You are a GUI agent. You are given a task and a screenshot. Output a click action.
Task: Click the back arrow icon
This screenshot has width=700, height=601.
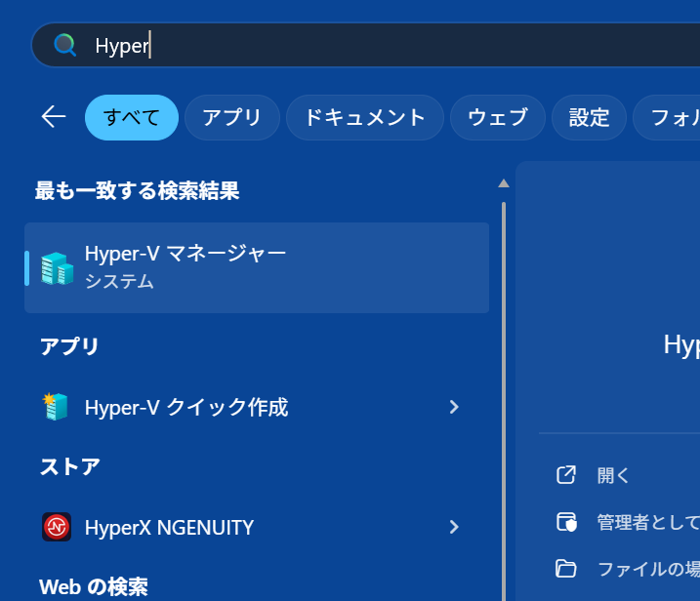[x=54, y=117]
